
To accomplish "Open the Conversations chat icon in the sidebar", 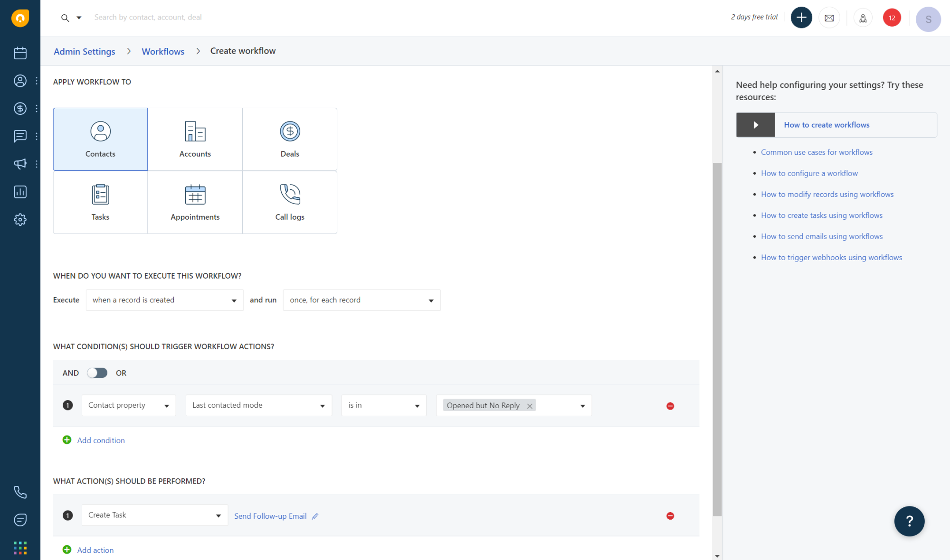I will 20,136.
